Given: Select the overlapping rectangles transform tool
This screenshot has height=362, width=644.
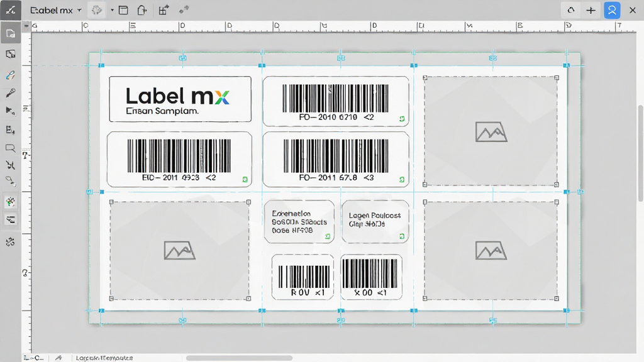Looking at the screenshot, I should click(x=11, y=54).
